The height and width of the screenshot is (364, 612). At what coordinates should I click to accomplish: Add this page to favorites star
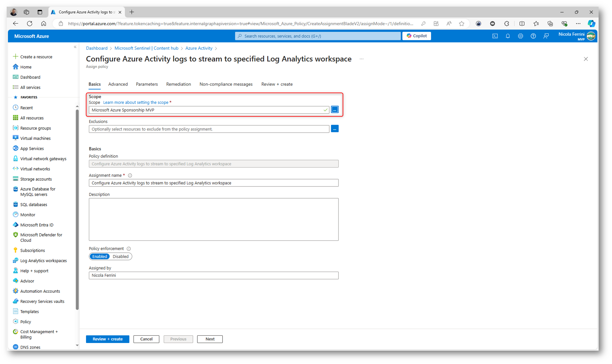coord(461,24)
